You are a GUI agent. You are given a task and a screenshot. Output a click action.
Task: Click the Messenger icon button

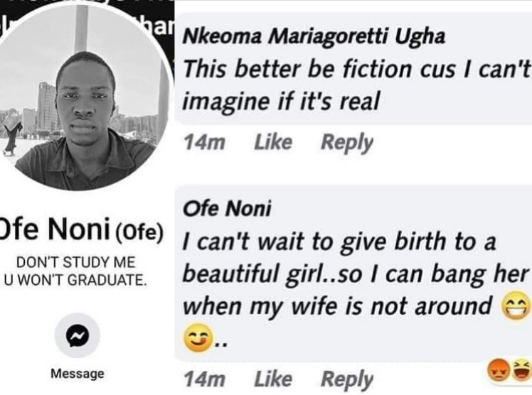pos(77,335)
